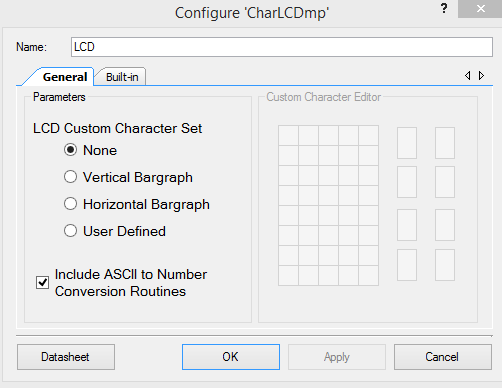Select bottom-right custom character thumbnail slot
The height and width of the screenshot is (388, 502).
click(x=445, y=265)
